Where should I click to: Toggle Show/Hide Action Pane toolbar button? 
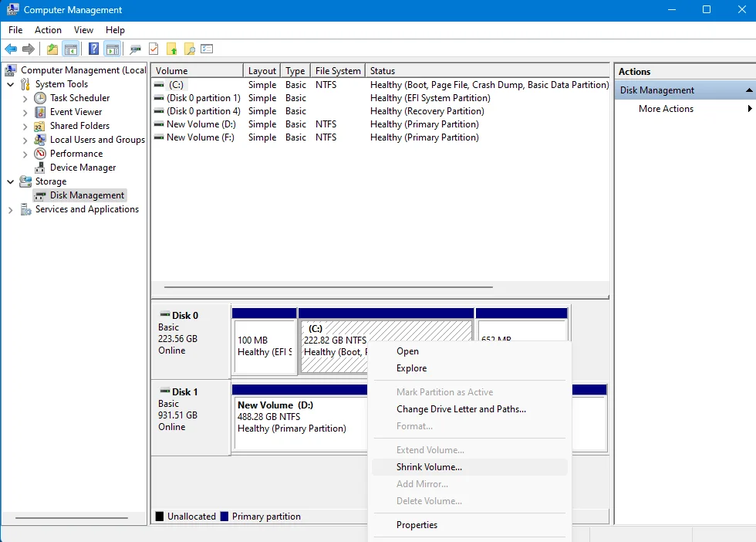113,49
